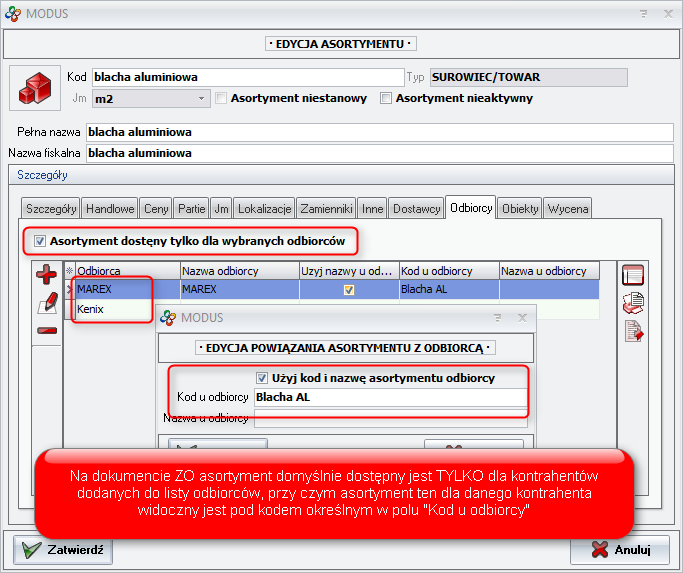
Task: Open the Lokalizacje tab
Action: [264, 209]
